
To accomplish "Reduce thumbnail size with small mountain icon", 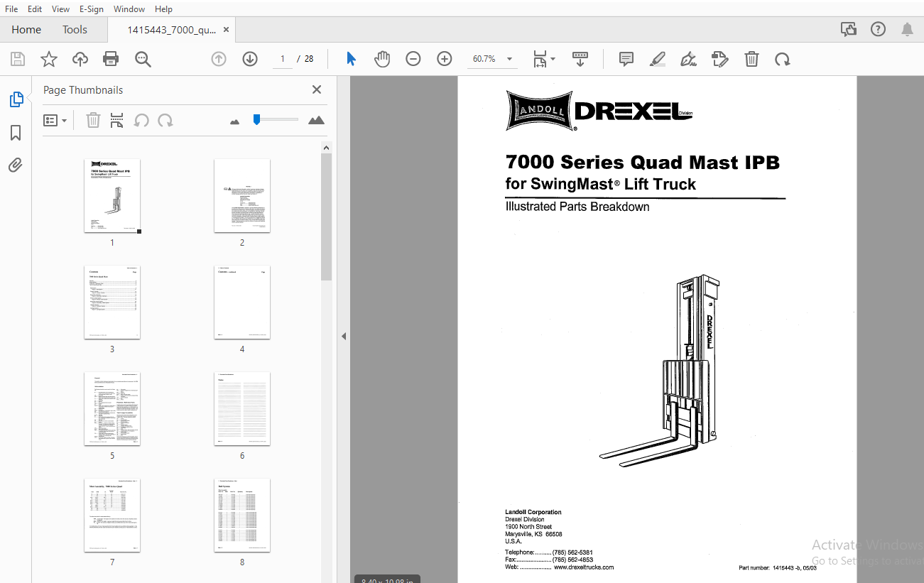I will click(235, 121).
